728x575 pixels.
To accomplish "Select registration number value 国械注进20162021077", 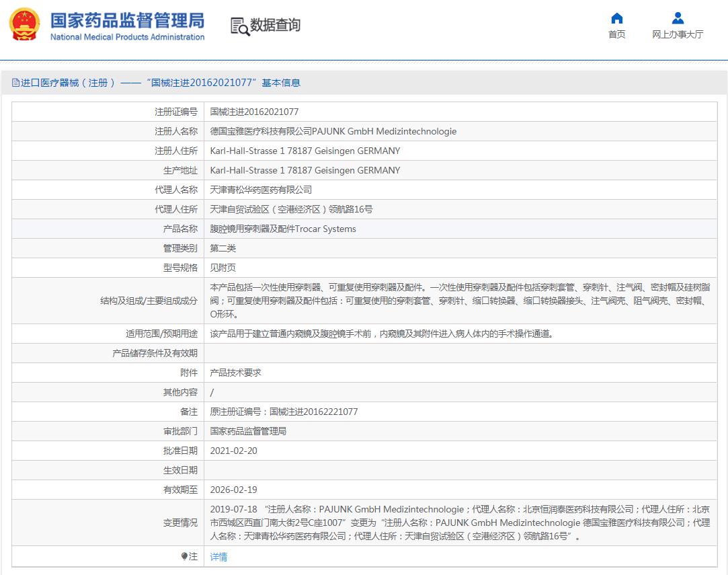I will click(254, 112).
